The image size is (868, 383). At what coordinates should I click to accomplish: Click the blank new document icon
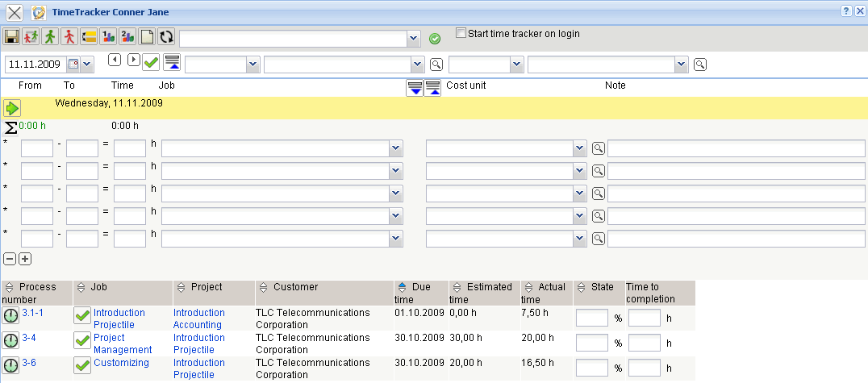click(147, 37)
